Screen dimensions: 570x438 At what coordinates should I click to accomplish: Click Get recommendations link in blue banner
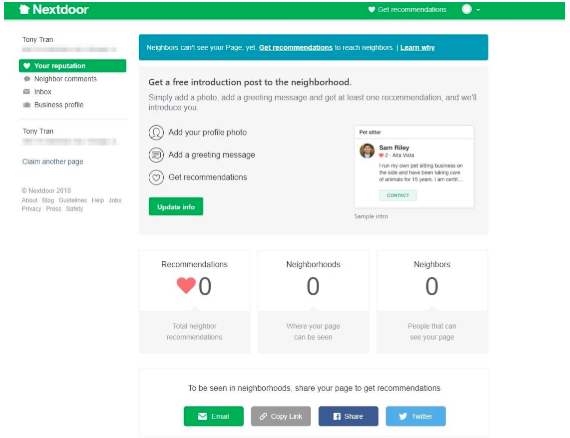point(296,48)
